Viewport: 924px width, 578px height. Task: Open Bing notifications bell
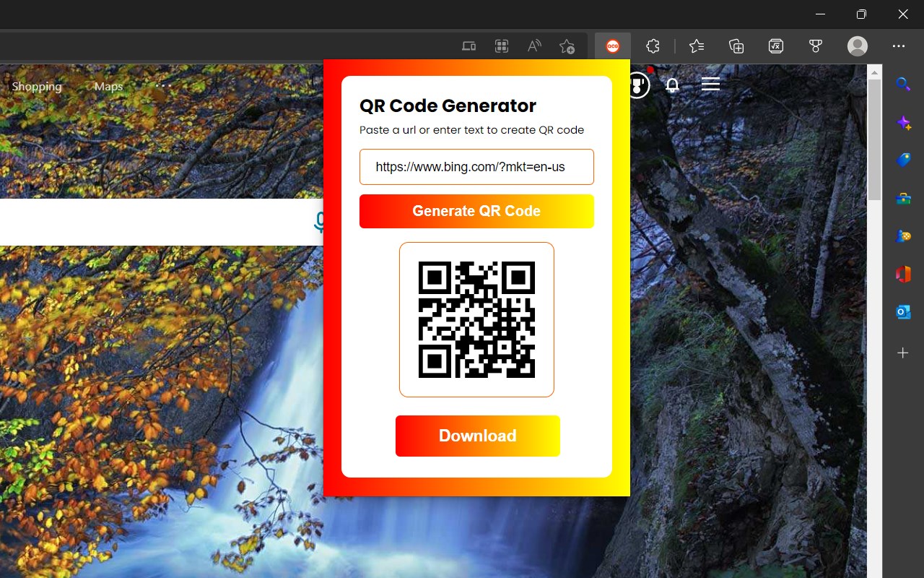[x=672, y=85]
